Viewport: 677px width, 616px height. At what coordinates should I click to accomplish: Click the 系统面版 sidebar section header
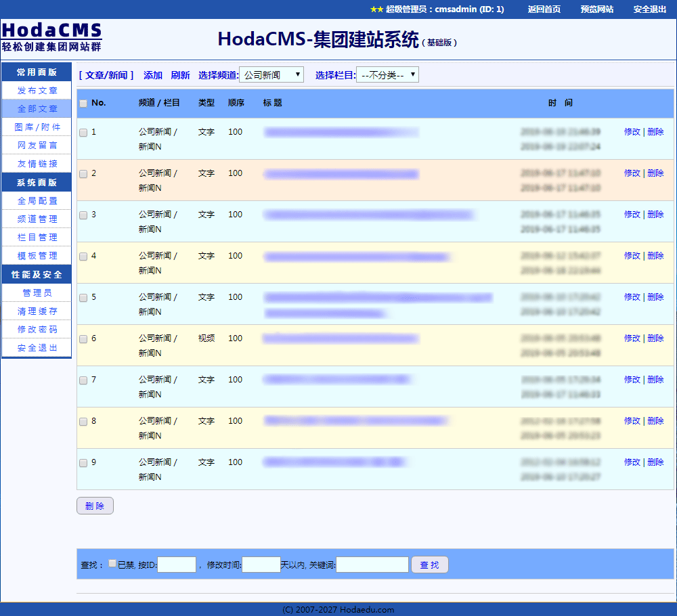tap(37, 183)
